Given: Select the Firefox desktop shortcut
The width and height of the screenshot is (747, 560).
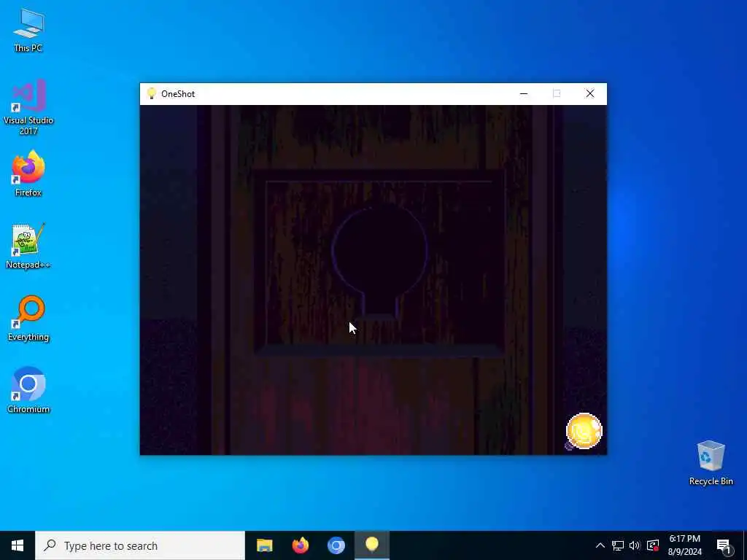Looking at the screenshot, I should pyautogui.click(x=28, y=174).
